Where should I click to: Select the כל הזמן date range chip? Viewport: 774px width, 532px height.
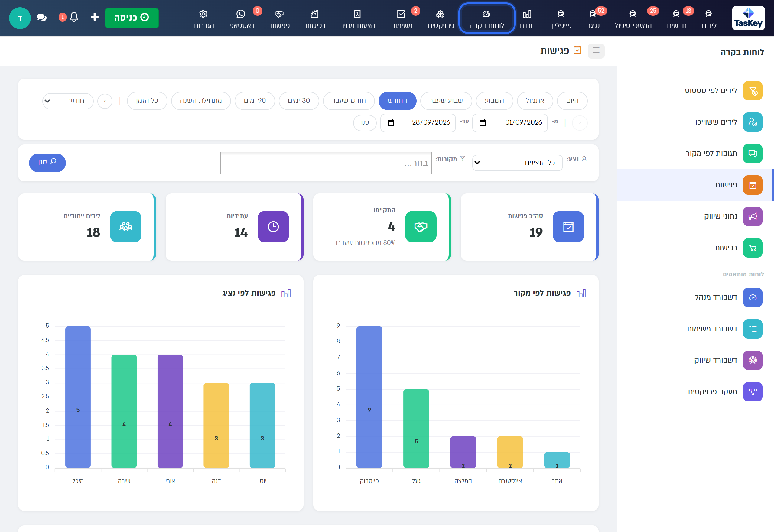(x=147, y=101)
